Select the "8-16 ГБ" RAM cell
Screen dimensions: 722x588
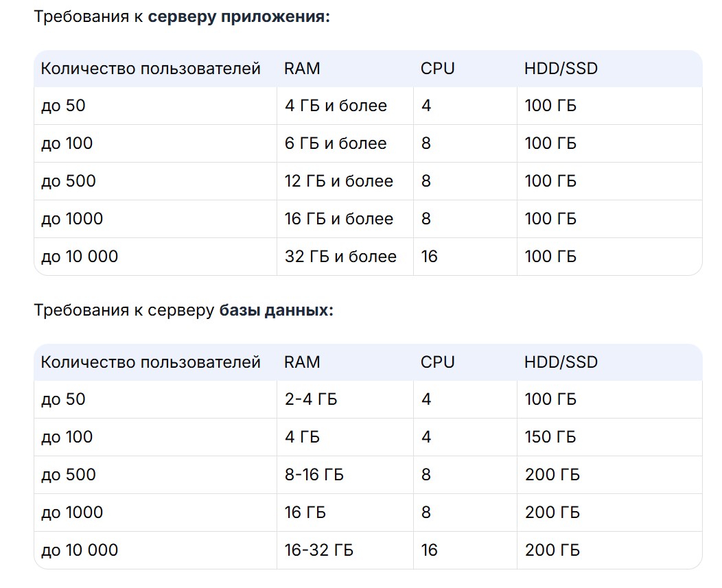(x=314, y=475)
